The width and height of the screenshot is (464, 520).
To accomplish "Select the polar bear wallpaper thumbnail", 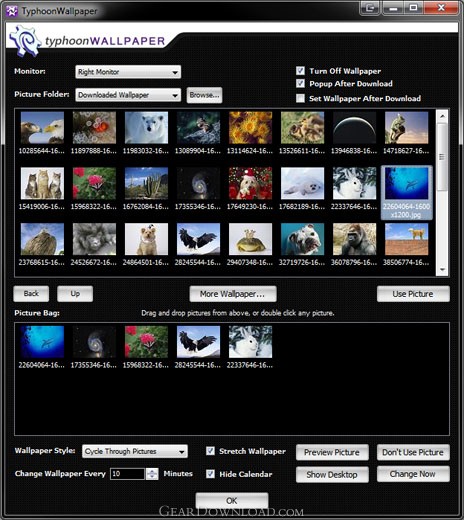I will point(146,128).
